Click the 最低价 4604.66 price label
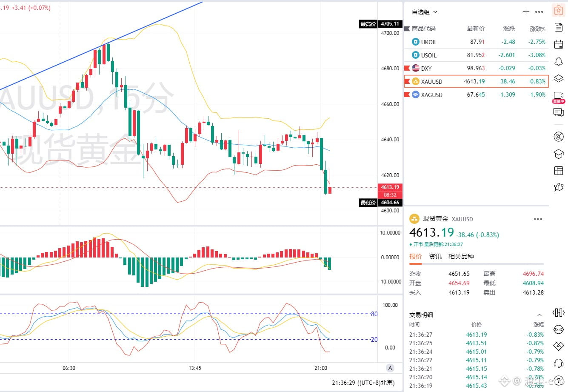This screenshot has height=392, width=568. (x=380, y=203)
